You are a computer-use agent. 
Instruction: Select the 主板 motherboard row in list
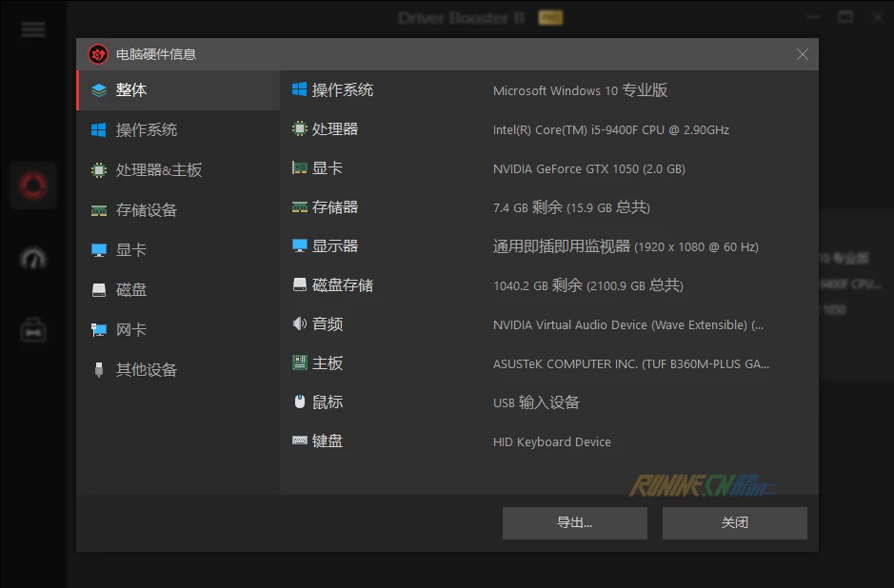328,363
